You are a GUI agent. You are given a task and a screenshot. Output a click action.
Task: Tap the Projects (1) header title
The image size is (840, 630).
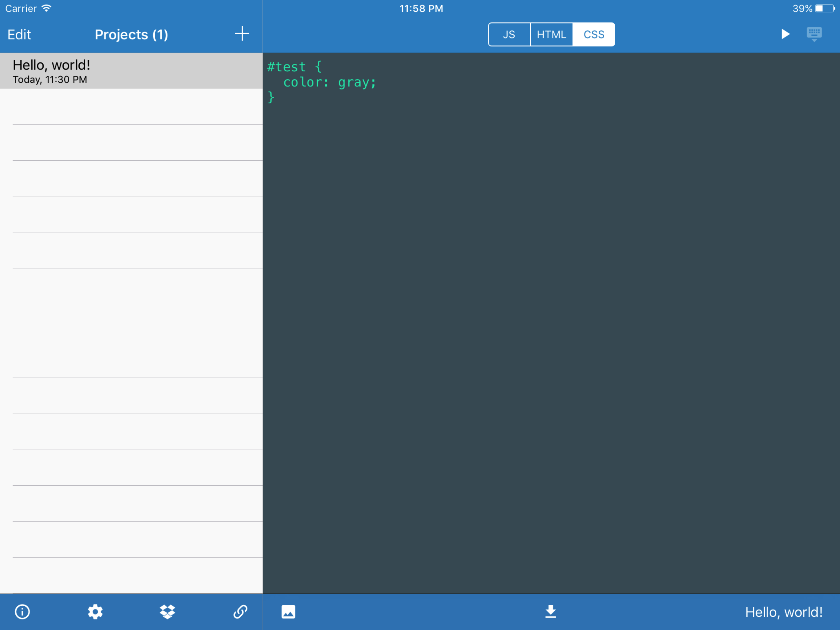coord(131,34)
